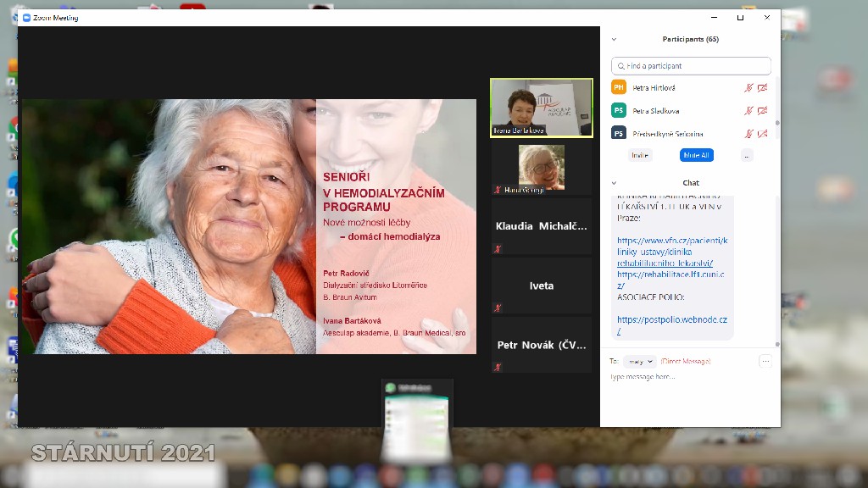Collapse the Participants panel chevron
Image resolution: width=868 pixels, height=488 pixels.
(x=615, y=39)
